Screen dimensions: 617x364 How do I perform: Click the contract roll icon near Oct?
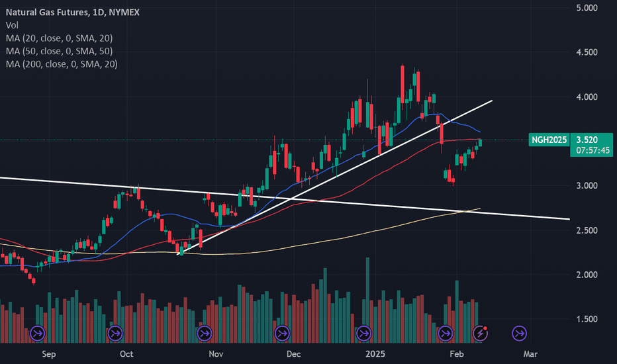[115, 334]
